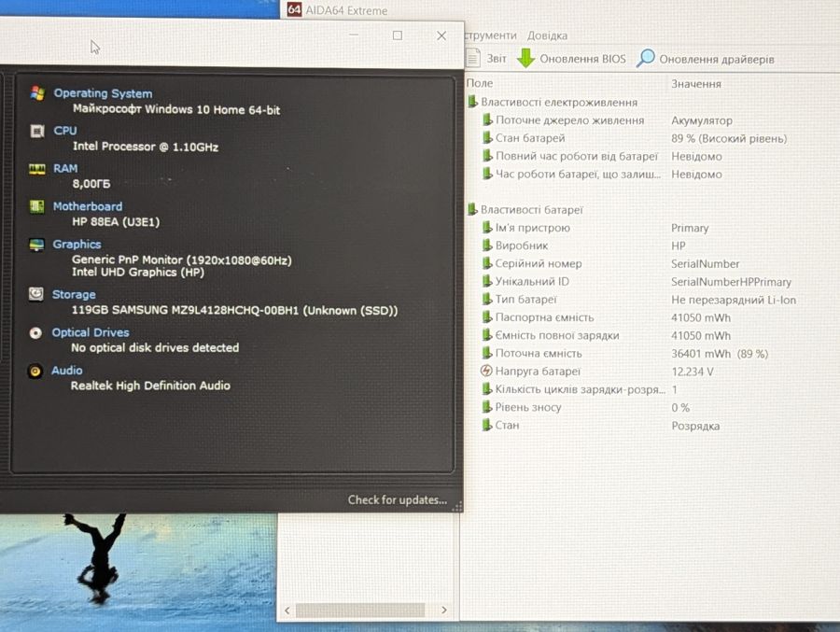Click the Тип батареї row icon
The width and height of the screenshot is (840, 632).
[486, 299]
